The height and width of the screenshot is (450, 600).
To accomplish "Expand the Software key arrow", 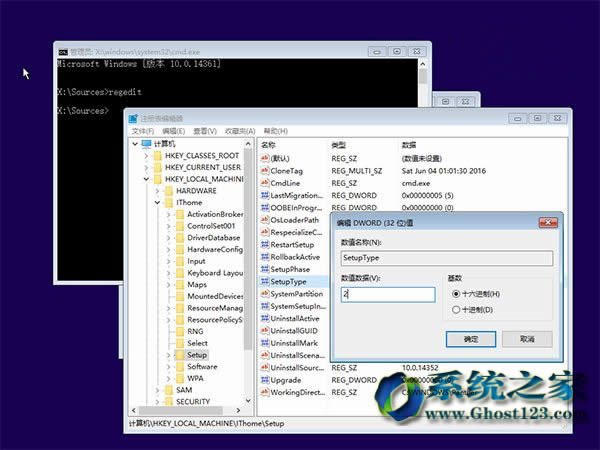I will pos(169,367).
